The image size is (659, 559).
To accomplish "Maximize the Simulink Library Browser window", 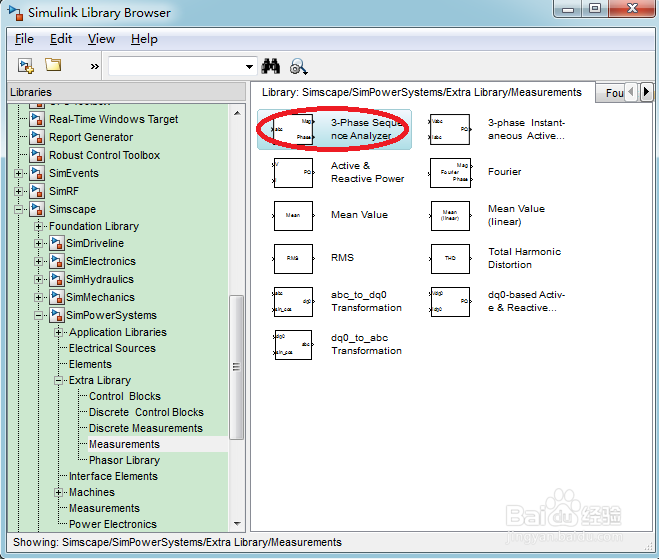I will tap(595, 9).
